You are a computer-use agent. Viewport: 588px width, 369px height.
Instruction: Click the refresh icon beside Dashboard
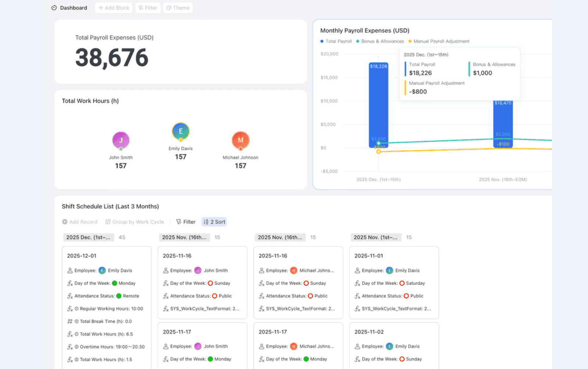[54, 7]
